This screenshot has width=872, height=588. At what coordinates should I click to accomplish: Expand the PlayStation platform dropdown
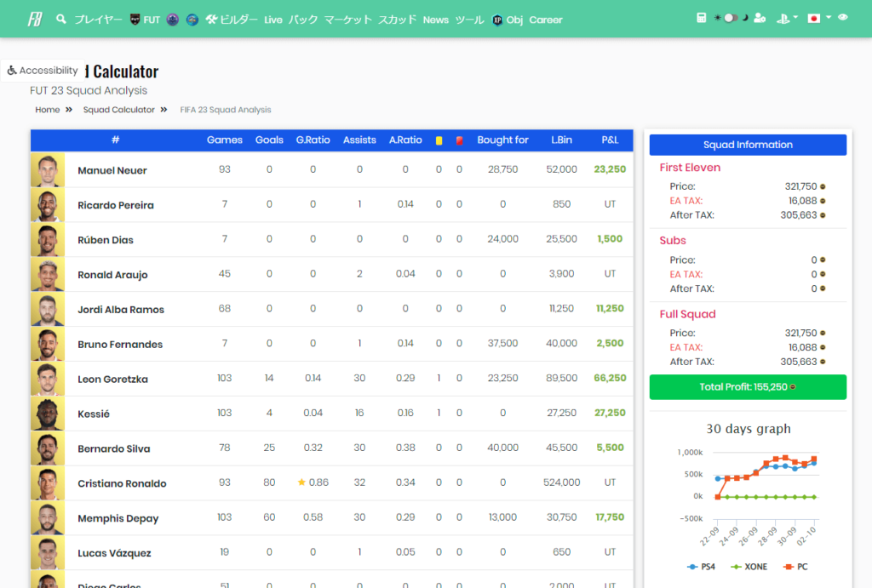(x=787, y=19)
